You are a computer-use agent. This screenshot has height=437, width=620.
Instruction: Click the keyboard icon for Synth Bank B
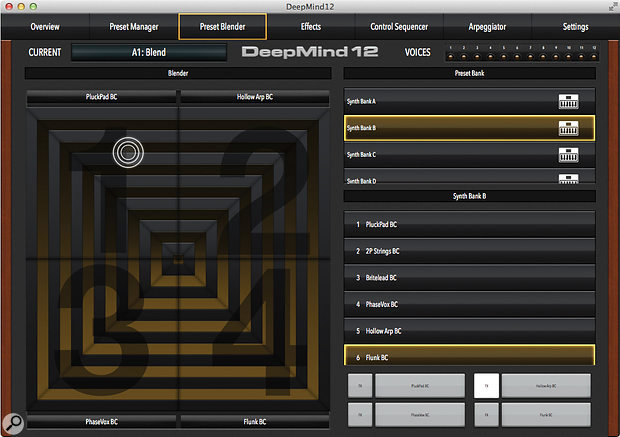tap(569, 129)
